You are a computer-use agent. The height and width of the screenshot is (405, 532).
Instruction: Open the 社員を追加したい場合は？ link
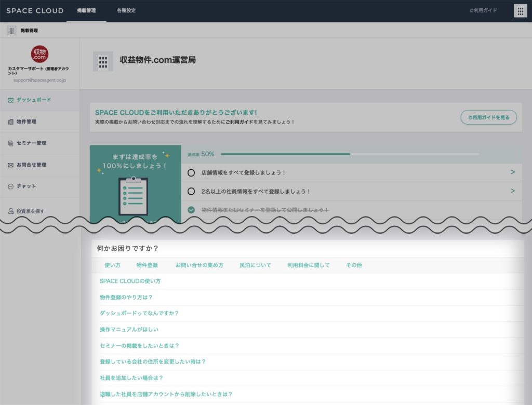point(131,378)
